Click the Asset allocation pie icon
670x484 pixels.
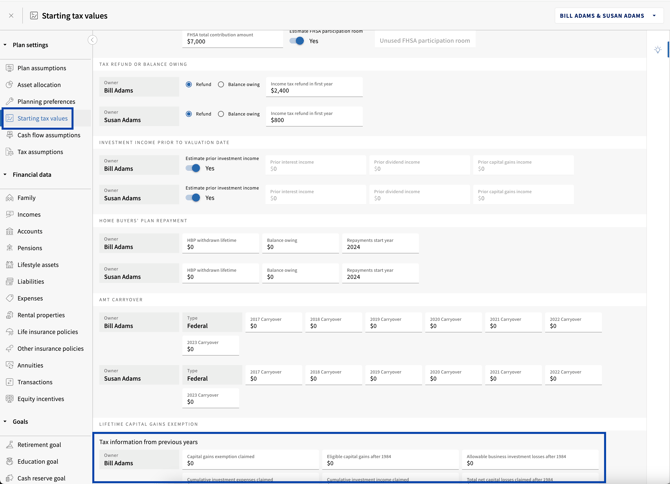9,85
